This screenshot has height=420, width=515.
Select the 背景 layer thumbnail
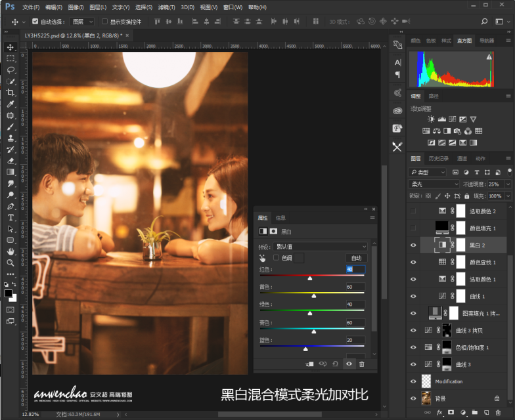click(x=426, y=398)
